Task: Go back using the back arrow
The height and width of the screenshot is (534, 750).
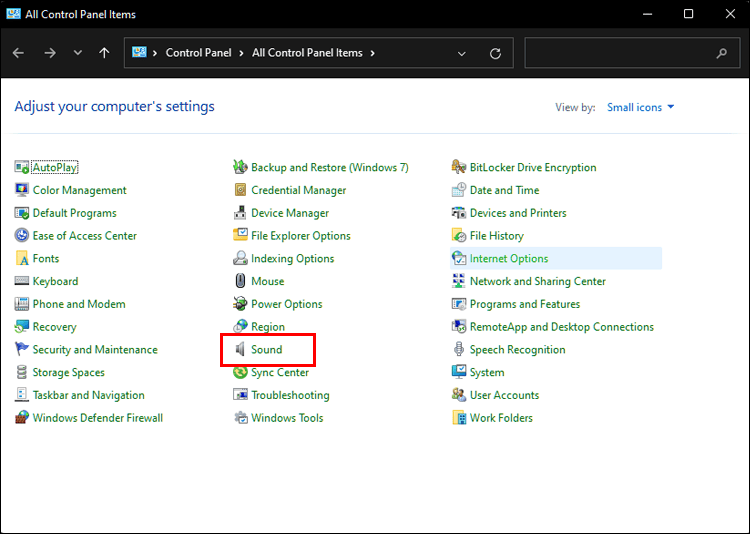Action: click(x=18, y=53)
